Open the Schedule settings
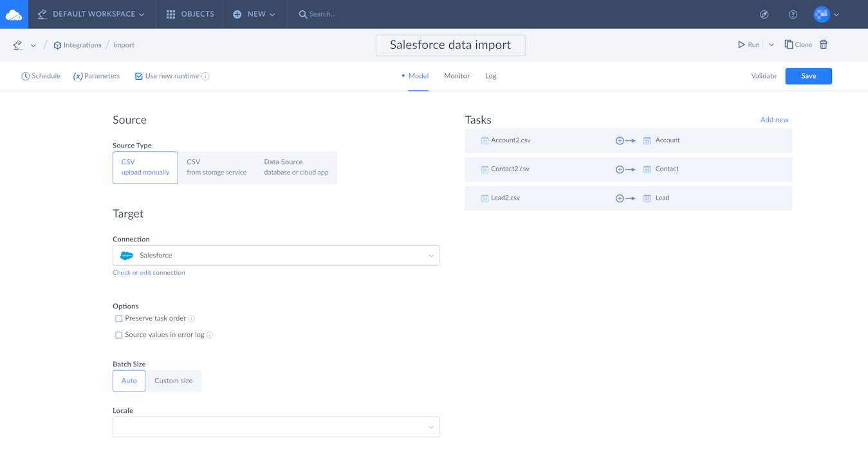 pyautogui.click(x=41, y=76)
